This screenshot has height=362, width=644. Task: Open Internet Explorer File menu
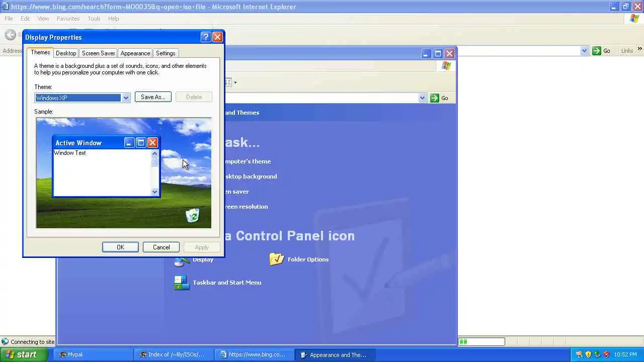coord(9,19)
